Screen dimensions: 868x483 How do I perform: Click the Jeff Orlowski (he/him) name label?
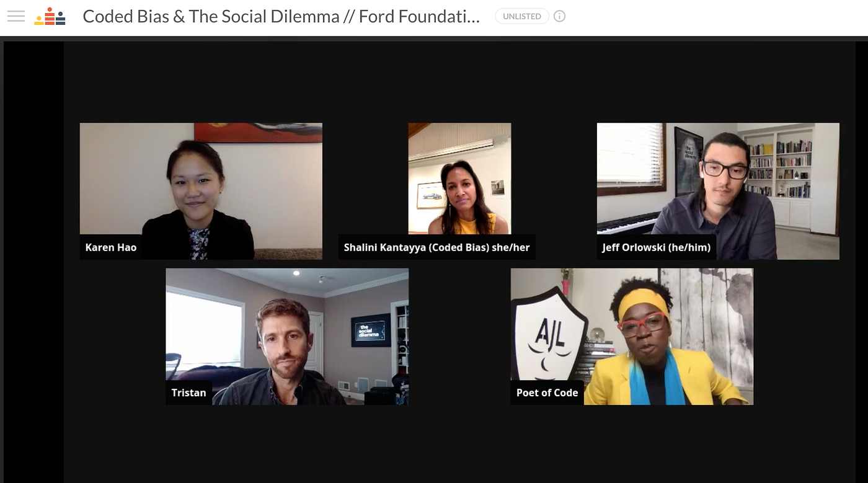(x=657, y=247)
